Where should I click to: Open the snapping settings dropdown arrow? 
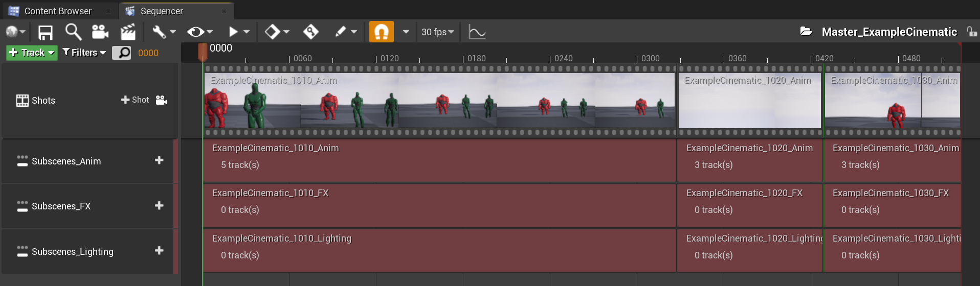click(x=406, y=32)
